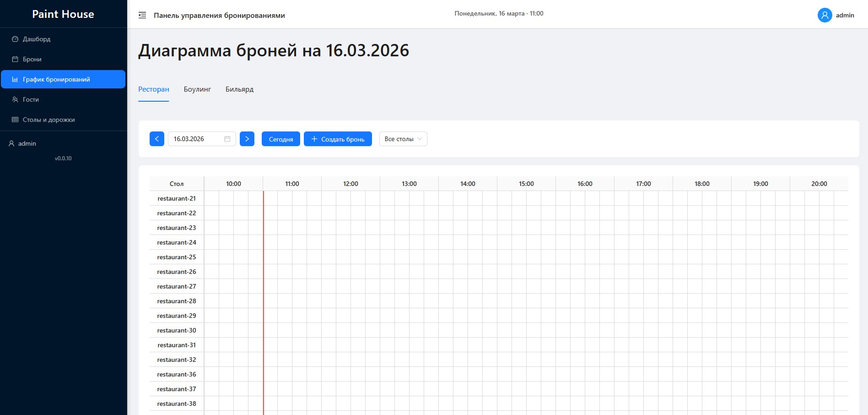The height and width of the screenshot is (415, 868).
Task: Go to previous day with left arrow
Action: (x=156, y=139)
